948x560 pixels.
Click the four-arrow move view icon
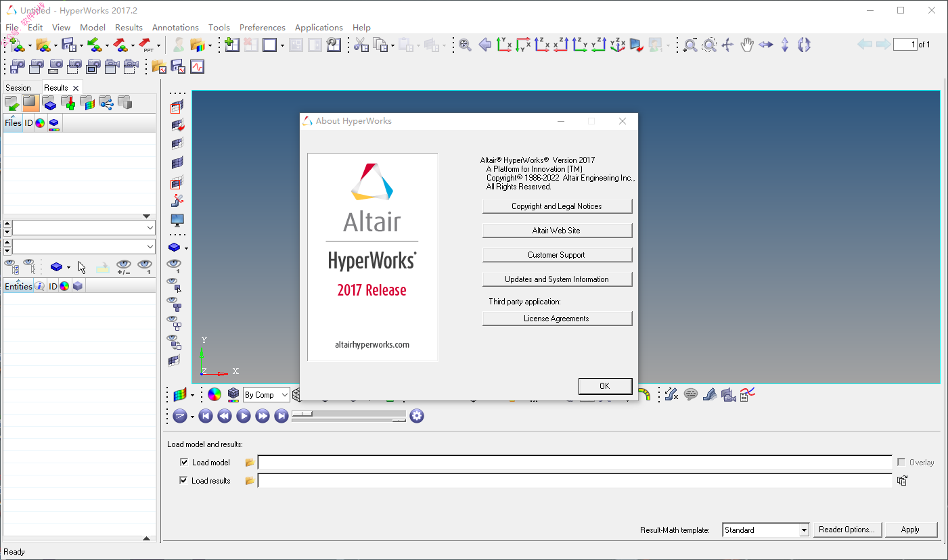coord(727,45)
